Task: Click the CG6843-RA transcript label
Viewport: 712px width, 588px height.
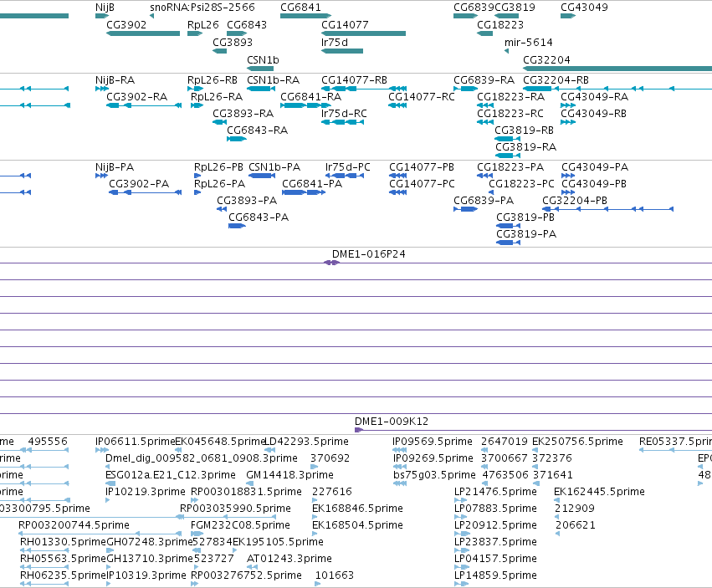Action: click(258, 130)
